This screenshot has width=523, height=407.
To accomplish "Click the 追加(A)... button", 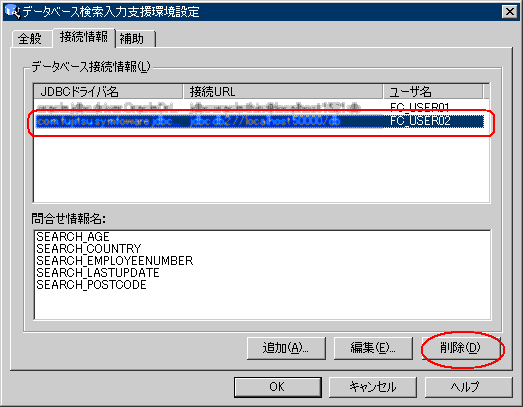I will tap(286, 348).
